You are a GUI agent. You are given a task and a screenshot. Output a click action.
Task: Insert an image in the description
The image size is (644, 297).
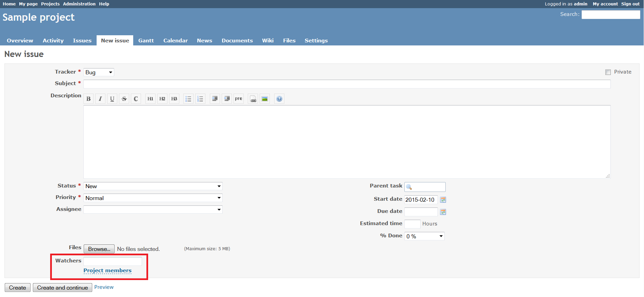pos(265,99)
